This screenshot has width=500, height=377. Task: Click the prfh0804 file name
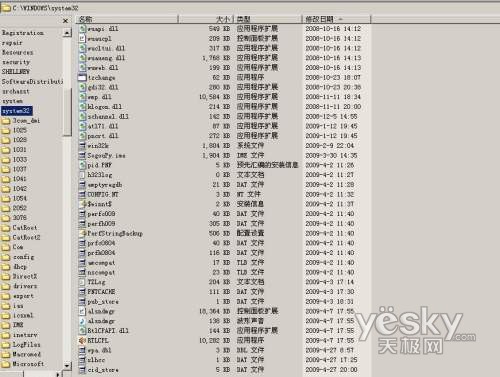point(101,253)
